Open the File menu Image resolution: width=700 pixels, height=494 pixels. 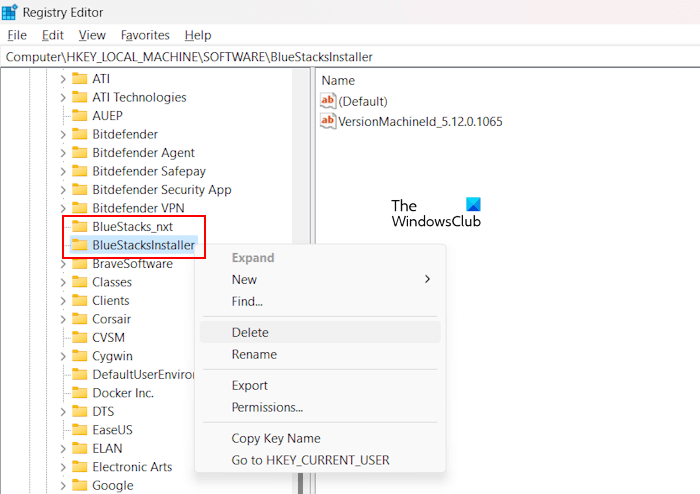click(17, 35)
